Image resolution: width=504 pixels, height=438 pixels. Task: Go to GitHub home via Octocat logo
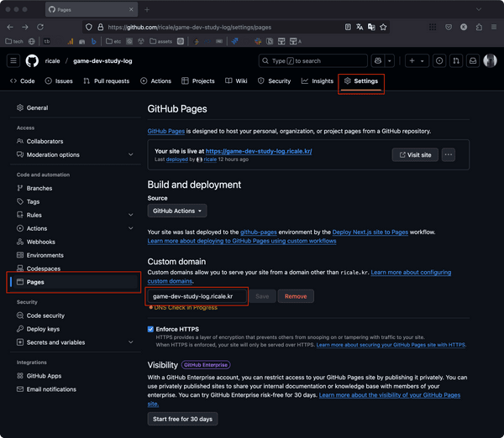pos(32,60)
